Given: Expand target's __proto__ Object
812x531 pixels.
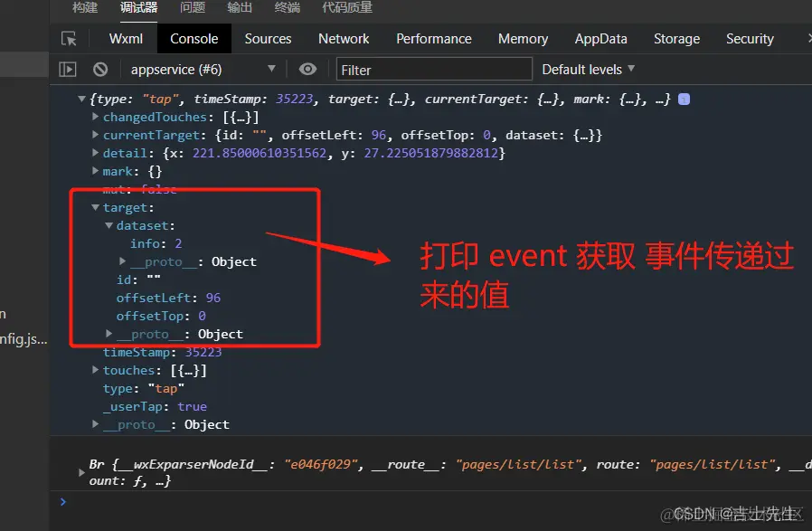Looking at the screenshot, I should 109,334.
